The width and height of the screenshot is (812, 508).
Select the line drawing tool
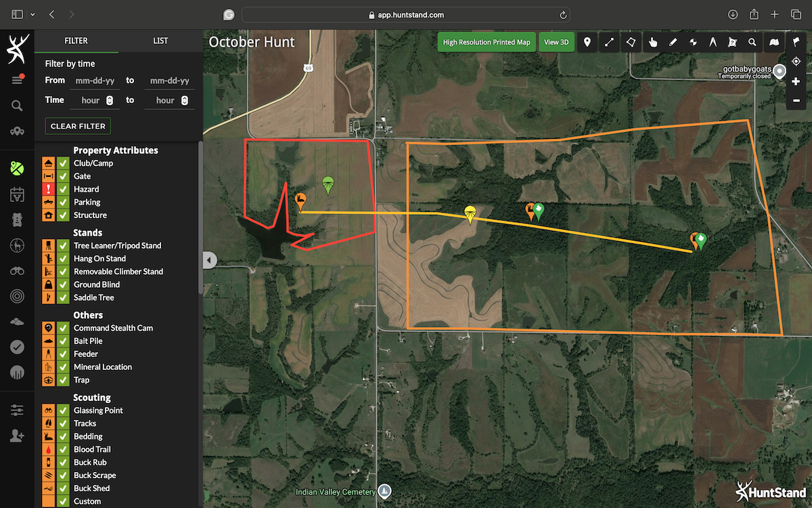[x=609, y=42]
